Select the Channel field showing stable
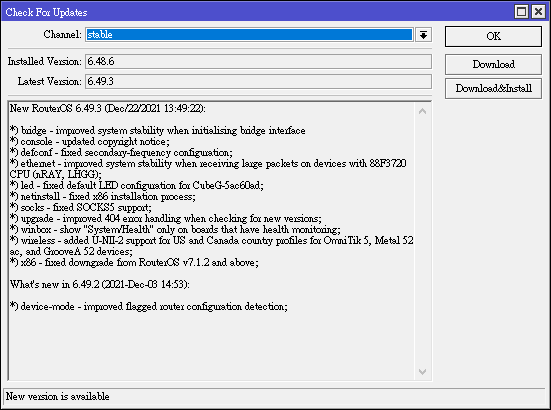Image resolution: width=551 pixels, height=410 pixels. point(249,35)
